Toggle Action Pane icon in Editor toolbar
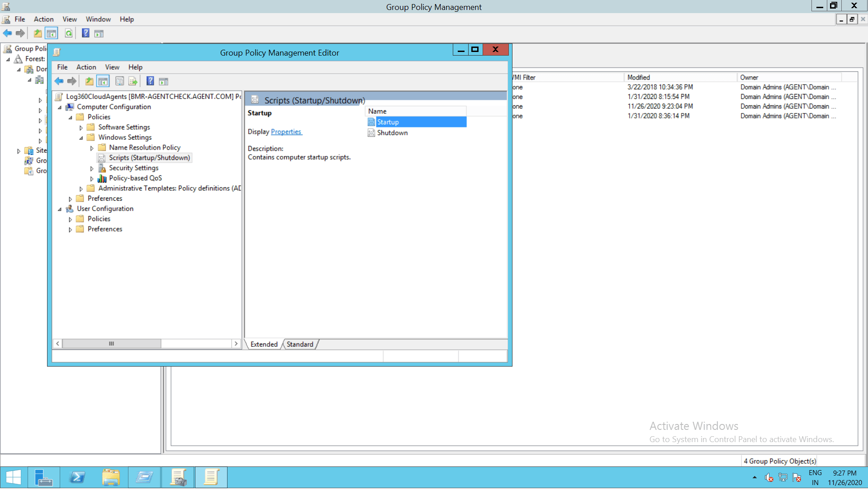 [x=164, y=81]
